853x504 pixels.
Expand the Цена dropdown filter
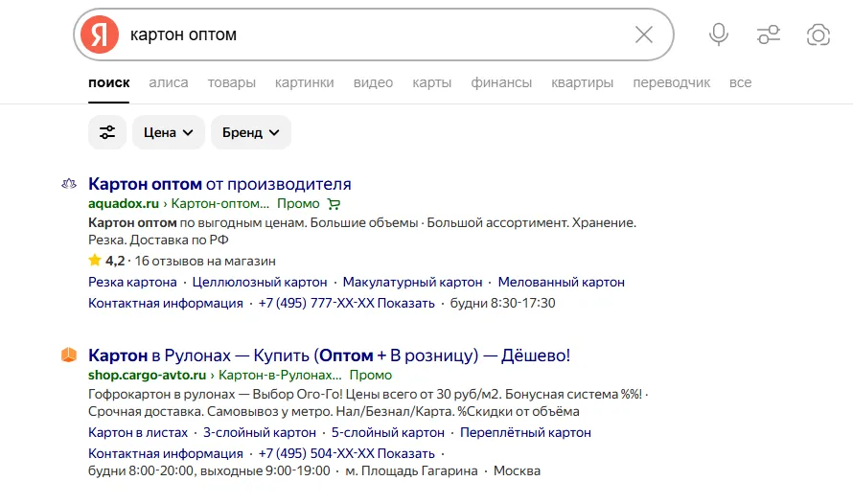coord(168,132)
